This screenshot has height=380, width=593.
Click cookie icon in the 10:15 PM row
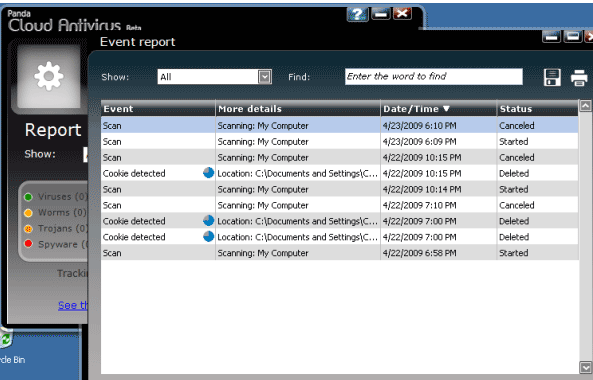click(x=208, y=173)
